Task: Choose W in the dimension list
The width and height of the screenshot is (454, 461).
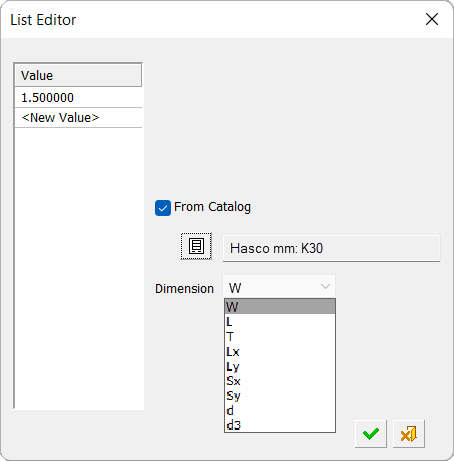Action: click(280, 307)
